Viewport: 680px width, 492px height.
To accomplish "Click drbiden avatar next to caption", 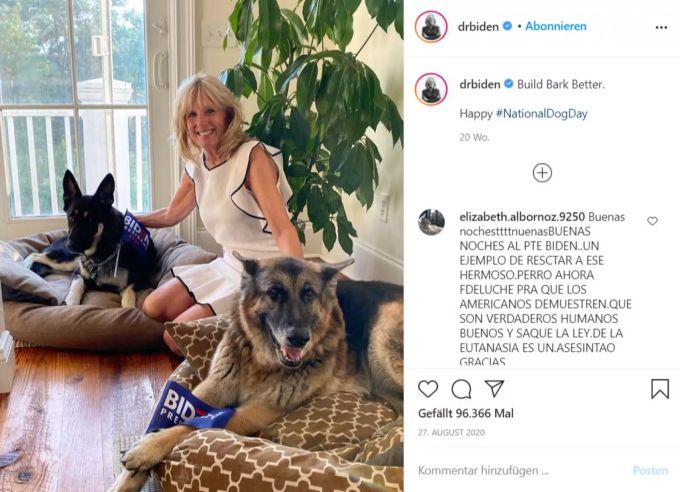I will click(x=431, y=89).
